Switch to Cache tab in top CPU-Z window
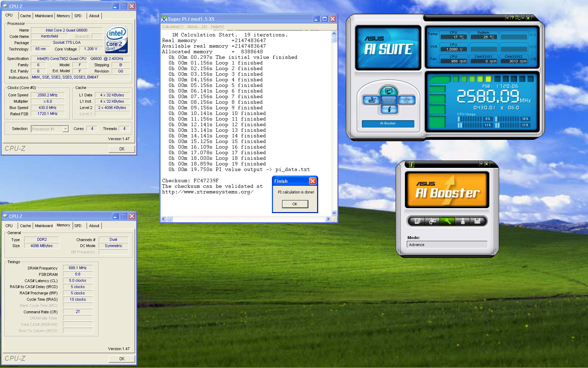 [25, 16]
